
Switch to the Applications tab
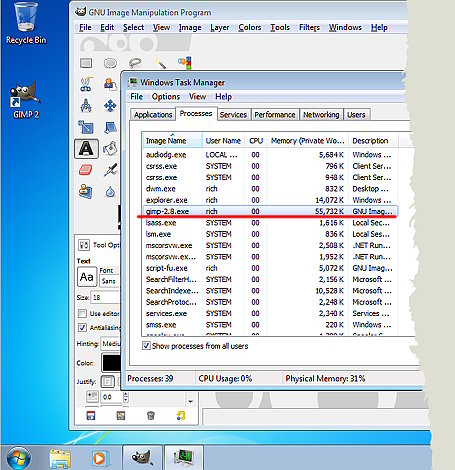153,114
